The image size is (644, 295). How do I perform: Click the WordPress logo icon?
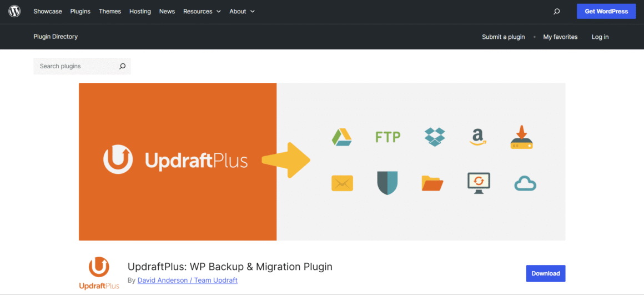click(14, 12)
